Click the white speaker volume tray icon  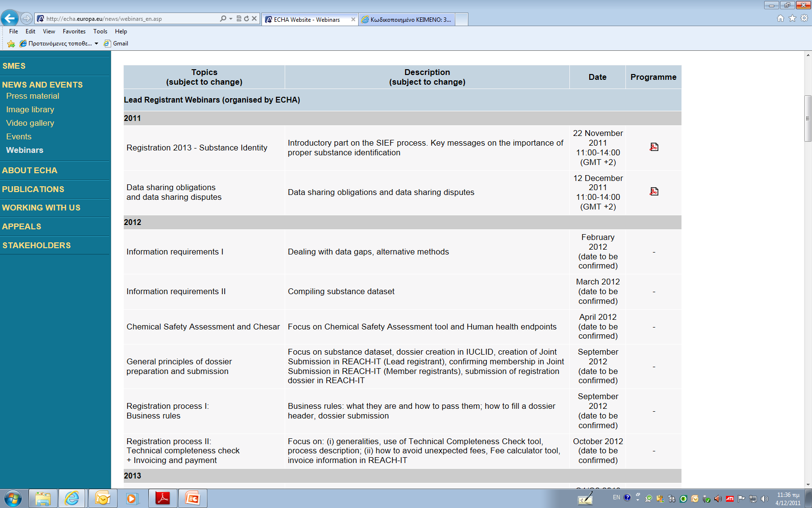pyautogui.click(x=765, y=499)
